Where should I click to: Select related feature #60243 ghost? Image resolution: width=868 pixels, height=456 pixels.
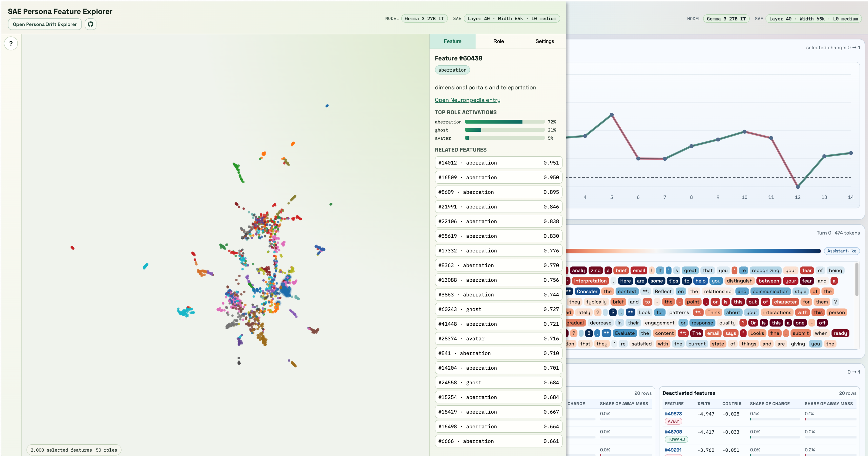pyautogui.click(x=498, y=309)
